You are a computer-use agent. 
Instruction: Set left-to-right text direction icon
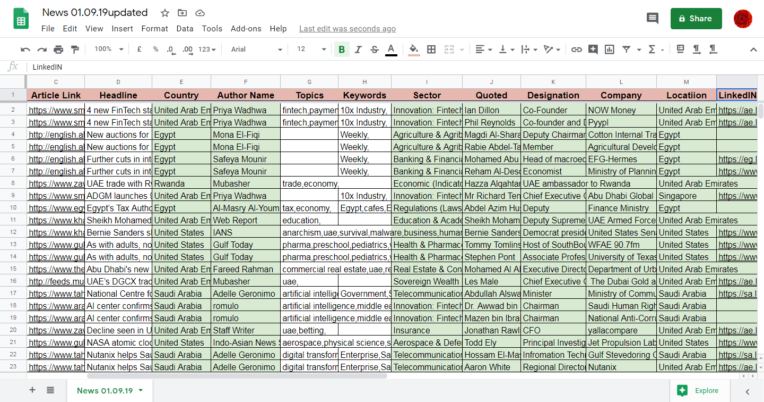697,49
